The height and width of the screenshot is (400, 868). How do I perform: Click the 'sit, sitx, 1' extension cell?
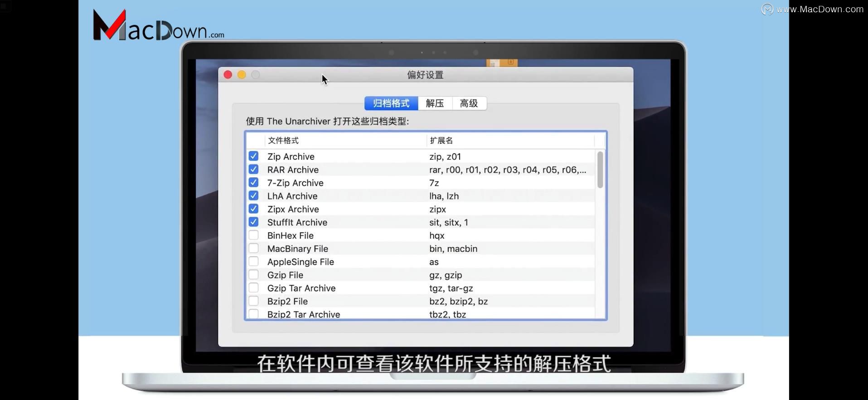point(449,222)
